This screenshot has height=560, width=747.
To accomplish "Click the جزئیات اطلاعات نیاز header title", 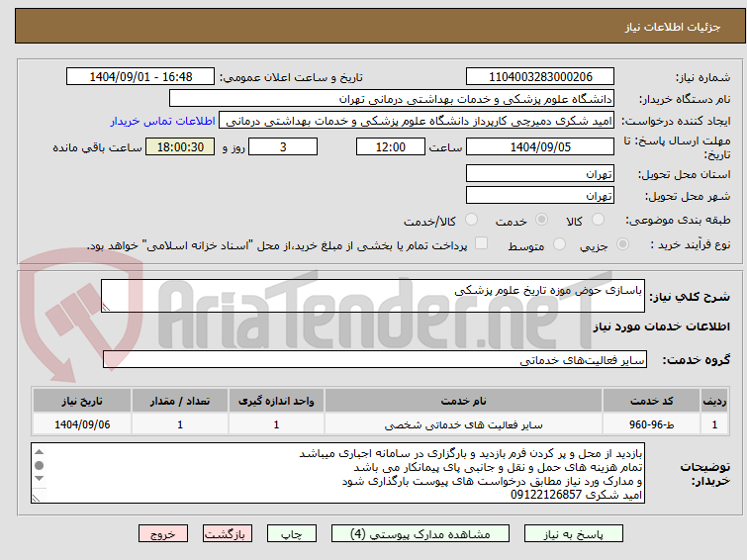I will [672, 27].
